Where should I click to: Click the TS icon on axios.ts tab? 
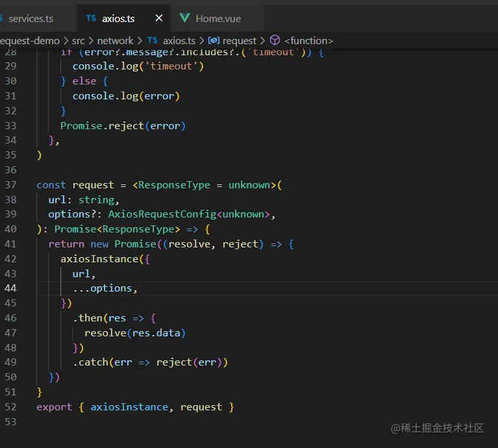pyautogui.click(x=91, y=18)
